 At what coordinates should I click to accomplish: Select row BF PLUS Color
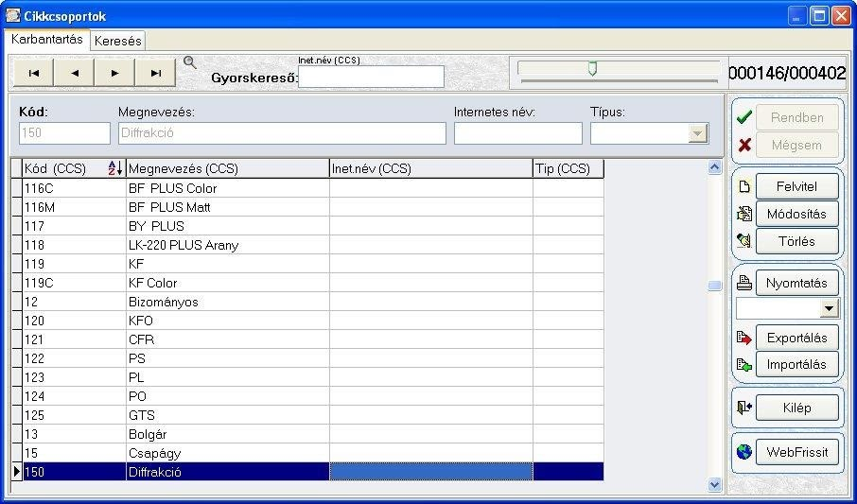(313, 188)
